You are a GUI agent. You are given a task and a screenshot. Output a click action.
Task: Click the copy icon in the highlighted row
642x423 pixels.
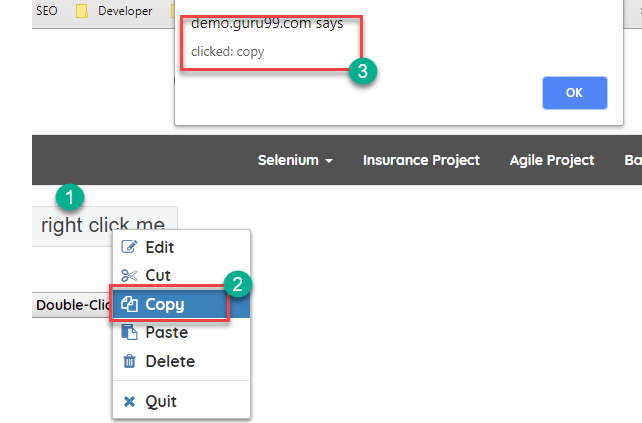pos(128,304)
